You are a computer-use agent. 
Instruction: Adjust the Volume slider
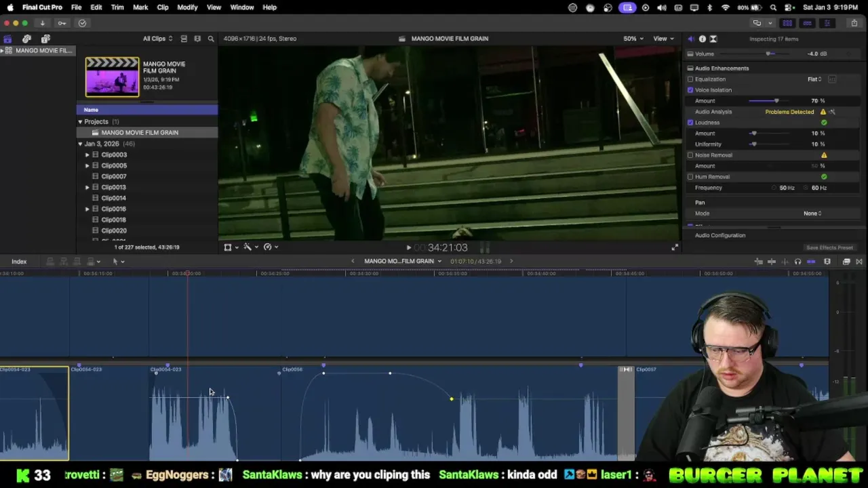click(x=768, y=54)
